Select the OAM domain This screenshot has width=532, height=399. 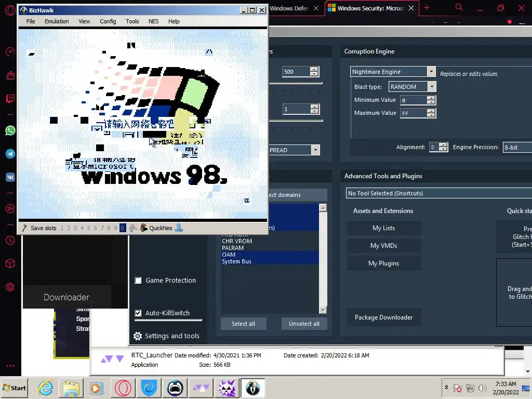point(270,255)
